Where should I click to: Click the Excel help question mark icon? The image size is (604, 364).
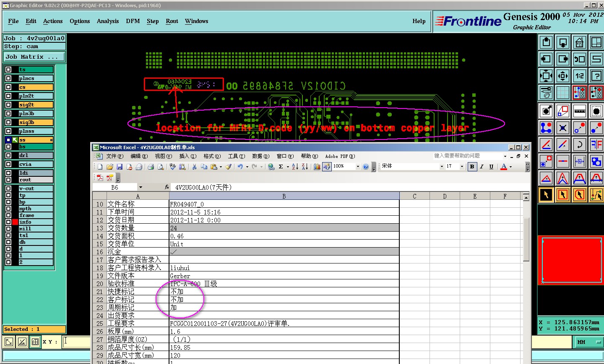point(366,167)
